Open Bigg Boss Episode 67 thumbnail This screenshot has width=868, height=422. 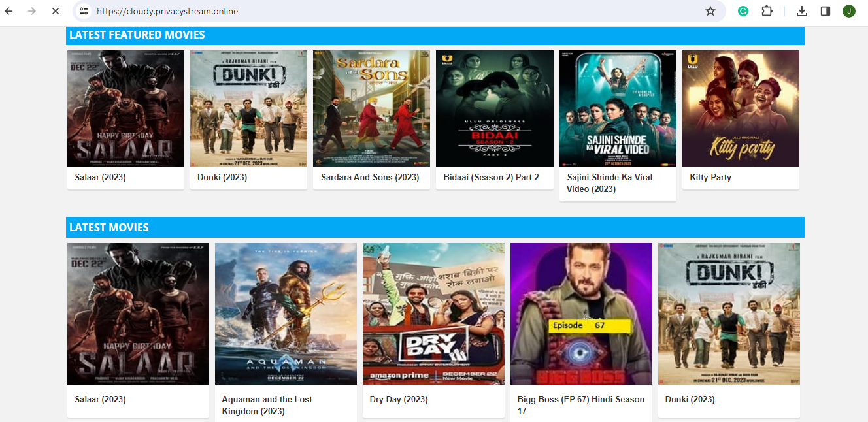(581, 314)
